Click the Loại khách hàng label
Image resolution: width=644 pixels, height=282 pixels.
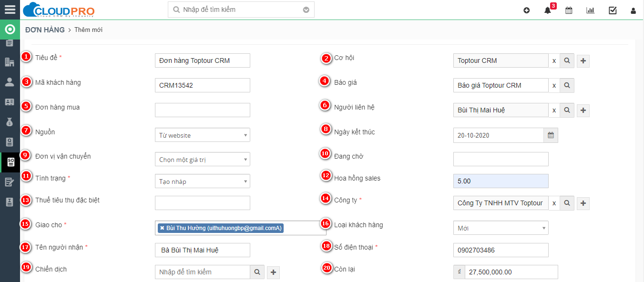tap(358, 225)
